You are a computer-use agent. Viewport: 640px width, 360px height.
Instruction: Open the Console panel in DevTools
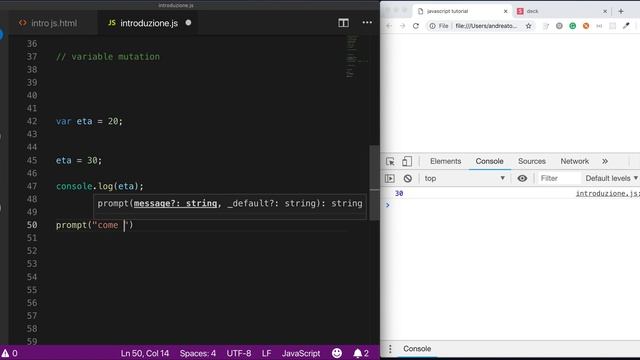[489, 161]
